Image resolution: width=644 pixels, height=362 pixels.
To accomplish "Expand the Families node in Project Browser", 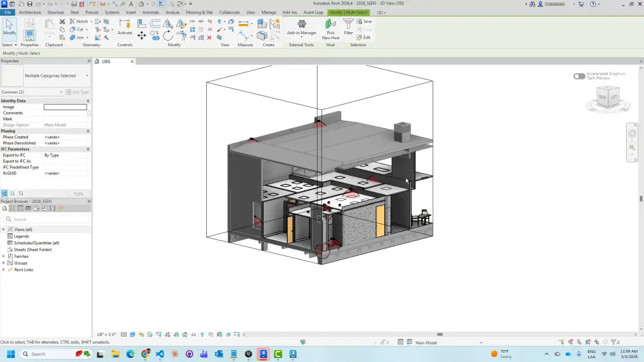I will pyautogui.click(x=4, y=256).
